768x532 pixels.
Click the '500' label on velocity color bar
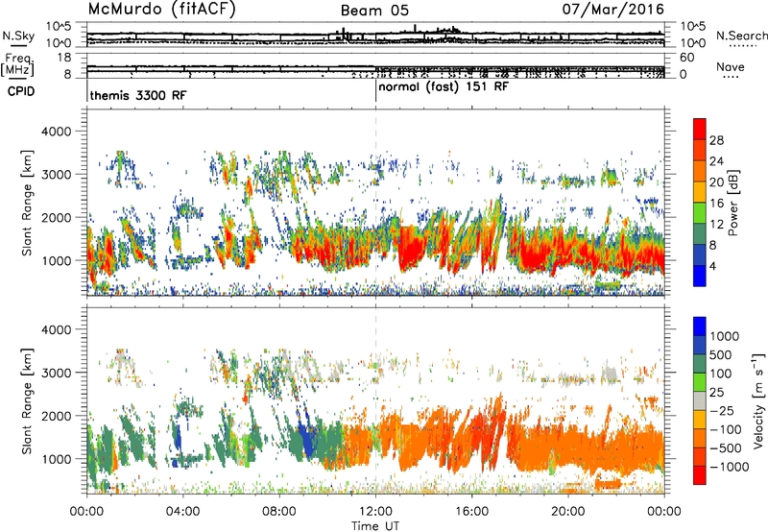(x=720, y=355)
